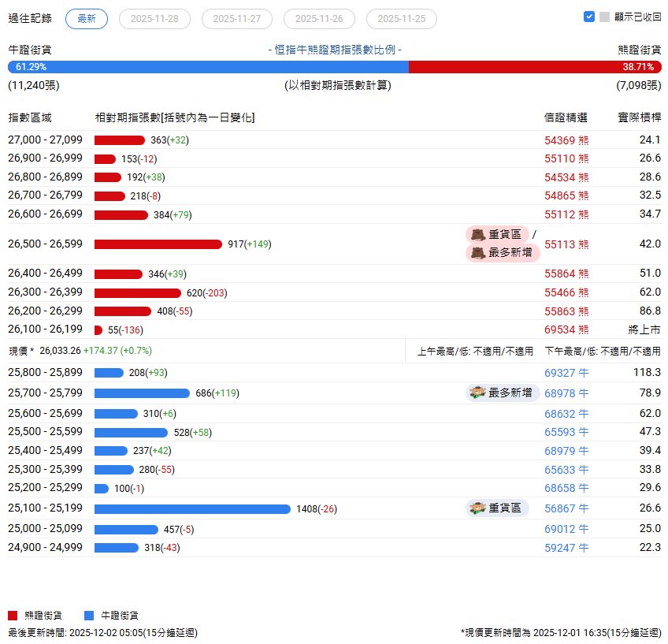Open warrant 55863 熊 link
Screen dimensions: 668x644
566,311
